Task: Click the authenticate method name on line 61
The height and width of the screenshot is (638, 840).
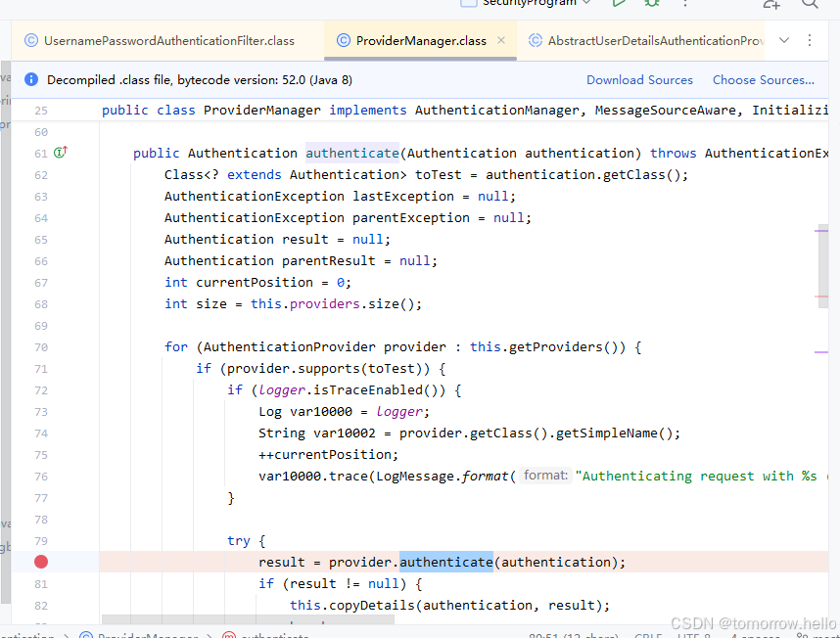Action: (352, 153)
